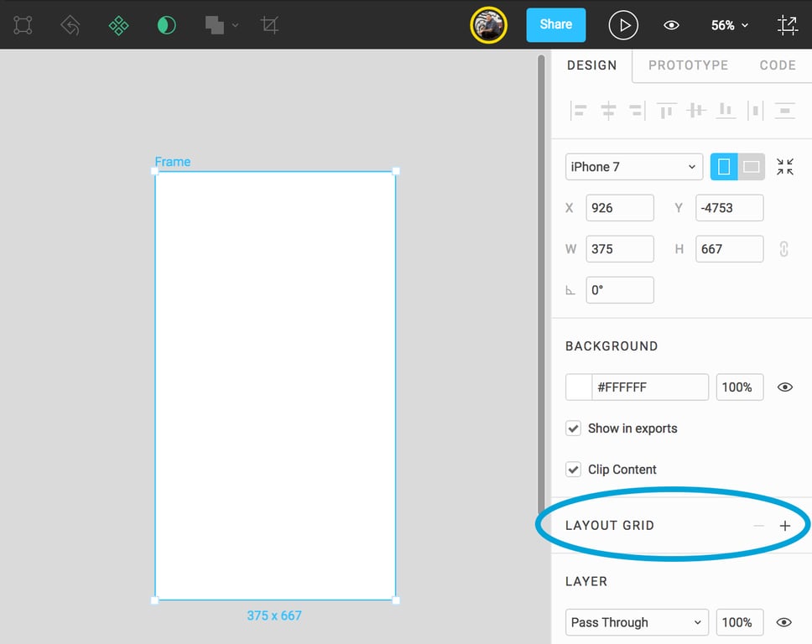This screenshot has height=644, width=812.
Task: Click the Create Component icon
Action: (118, 25)
